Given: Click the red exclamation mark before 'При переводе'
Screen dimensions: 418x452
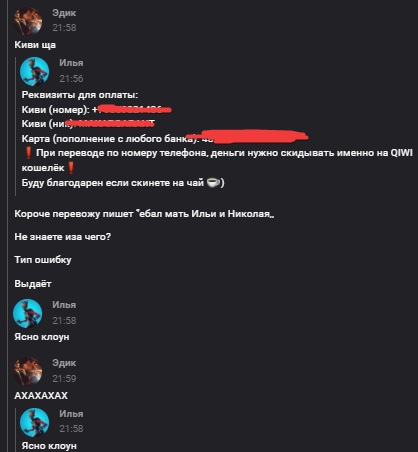Looking at the screenshot, I should pyautogui.click(x=28, y=153).
